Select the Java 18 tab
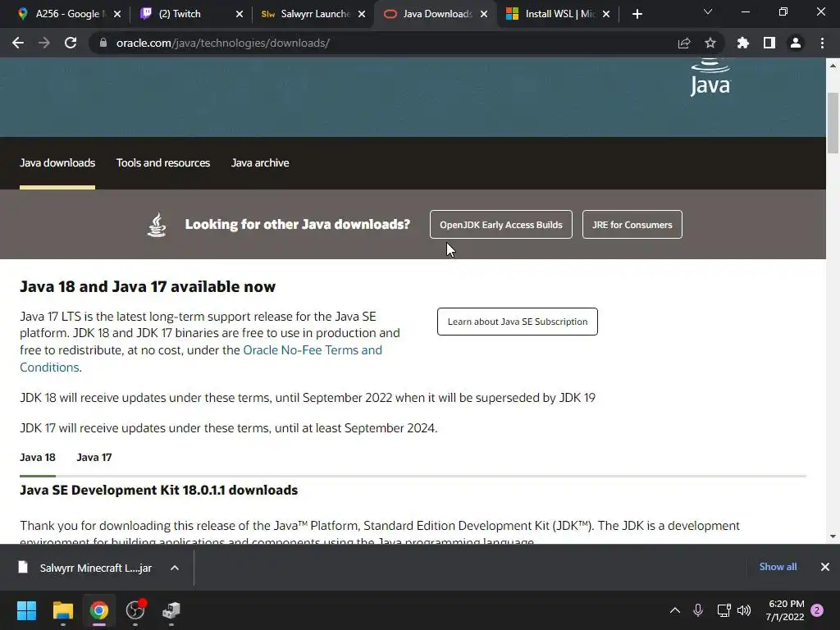 [x=38, y=457]
